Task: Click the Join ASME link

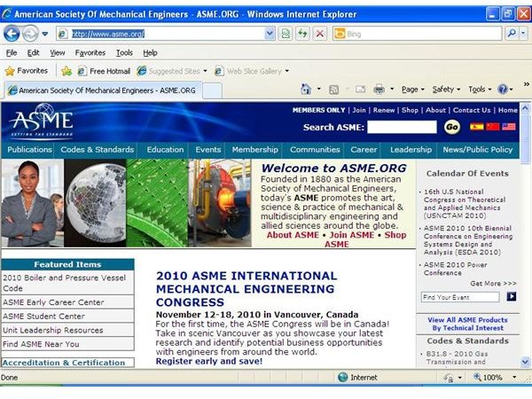Action: pyautogui.click(x=352, y=235)
